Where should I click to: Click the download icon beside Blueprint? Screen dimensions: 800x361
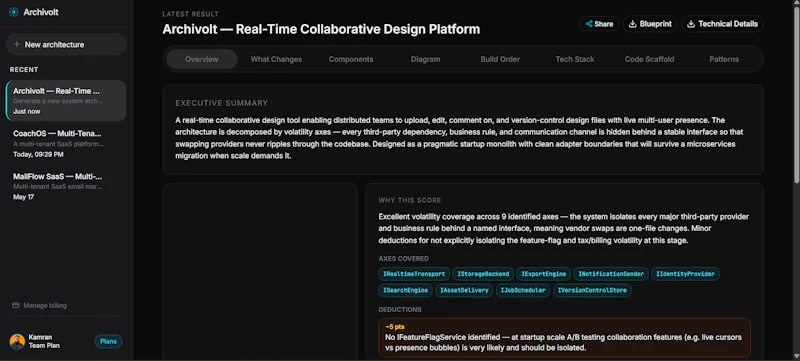click(633, 24)
